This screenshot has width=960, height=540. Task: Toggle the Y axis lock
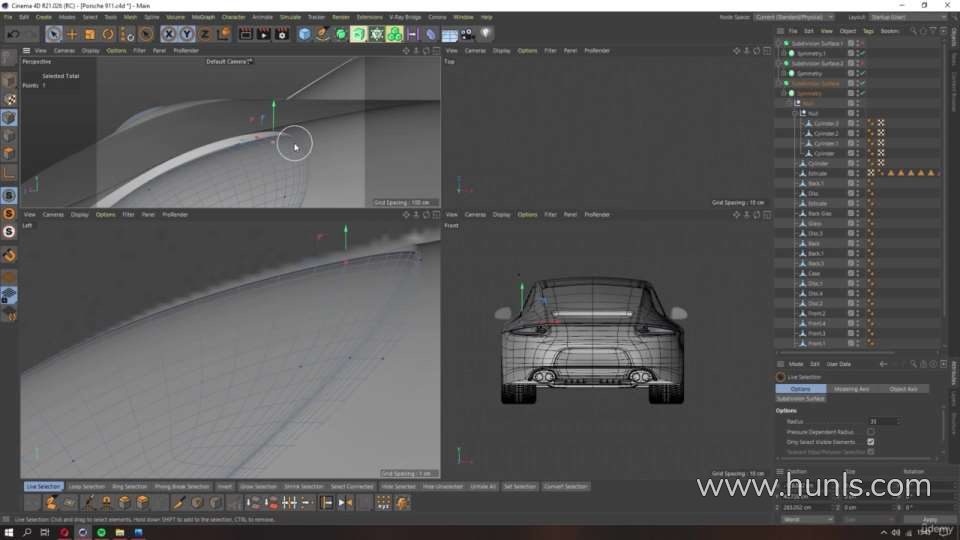click(x=187, y=34)
